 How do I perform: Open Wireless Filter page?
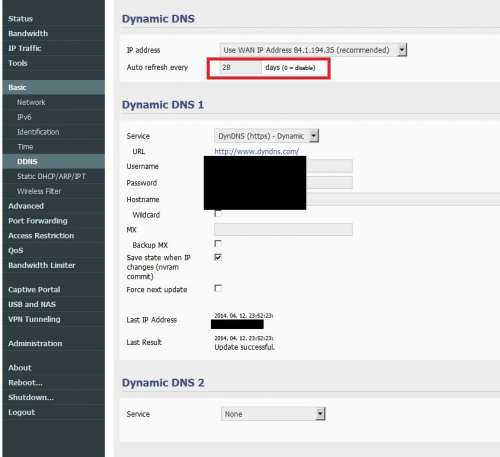click(x=39, y=191)
